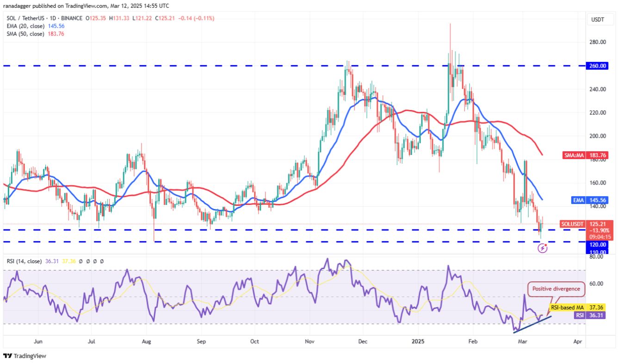Click the purple lightning event marker icon

tap(543, 248)
